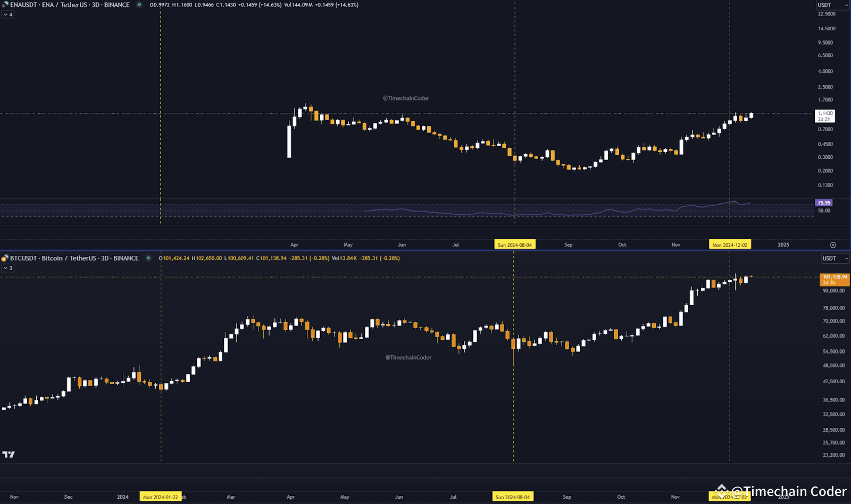Click the C1.1430 close value in ENA header
This screenshot has height=504, width=851.
coord(226,5)
